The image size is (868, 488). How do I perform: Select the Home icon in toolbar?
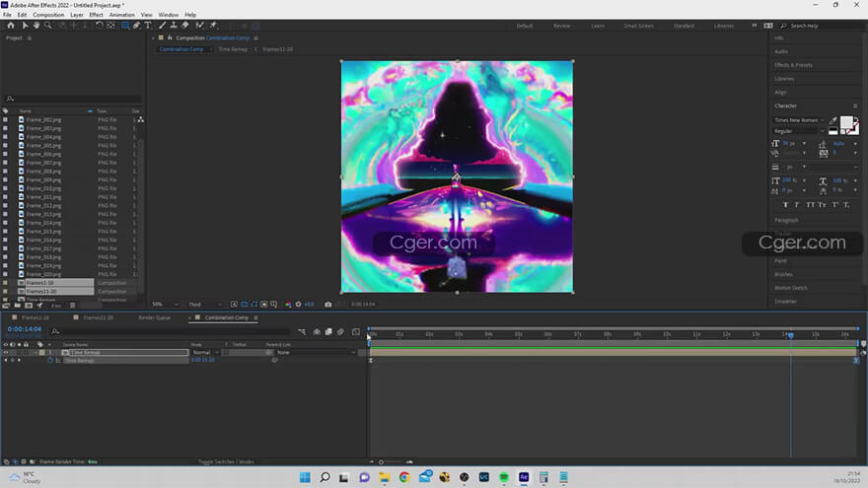11,26
